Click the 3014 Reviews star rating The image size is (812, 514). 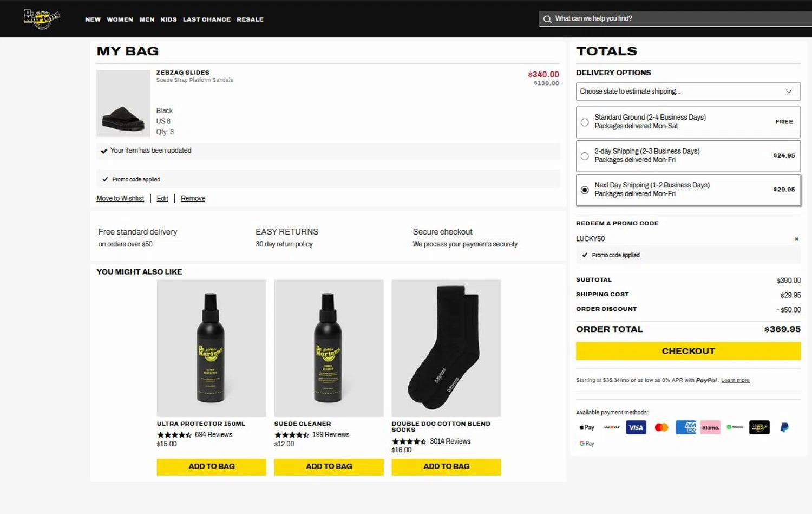[x=409, y=441]
